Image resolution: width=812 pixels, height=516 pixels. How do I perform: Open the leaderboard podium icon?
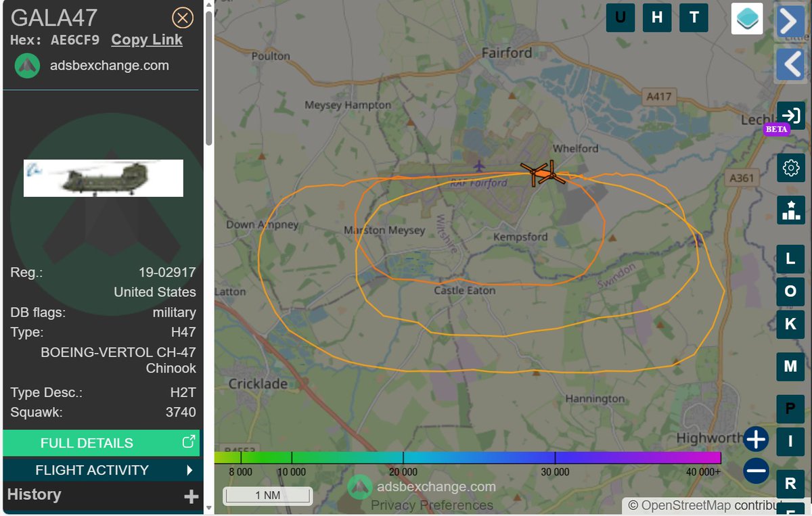tap(790, 210)
